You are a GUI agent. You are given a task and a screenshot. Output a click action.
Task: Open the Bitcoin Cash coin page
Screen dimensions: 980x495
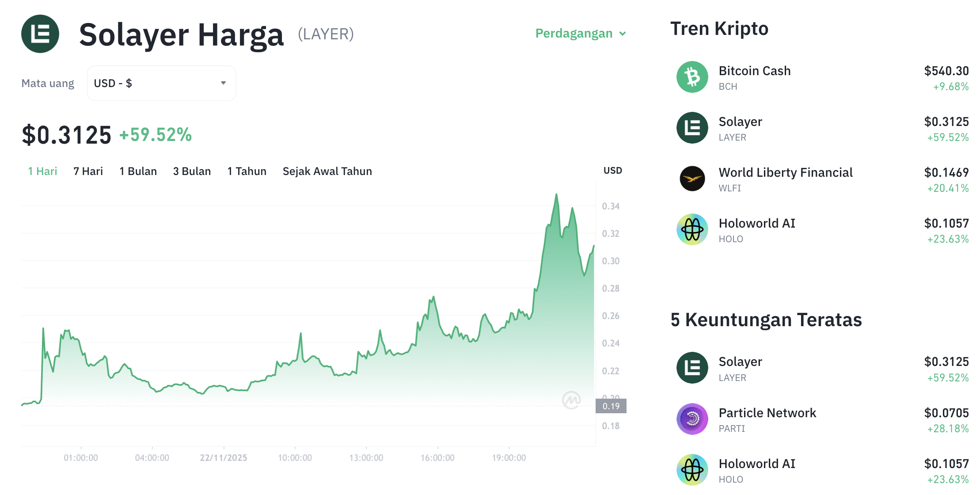(x=755, y=70)
